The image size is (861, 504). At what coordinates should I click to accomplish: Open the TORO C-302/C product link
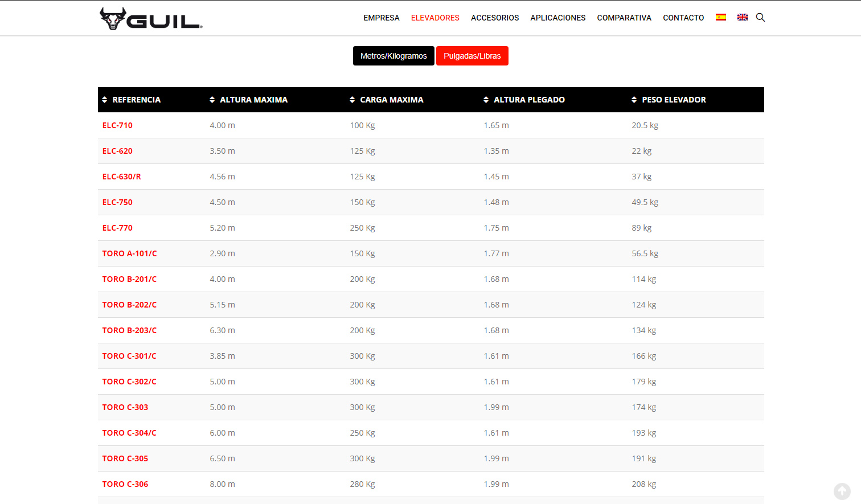tap(129, 382)
